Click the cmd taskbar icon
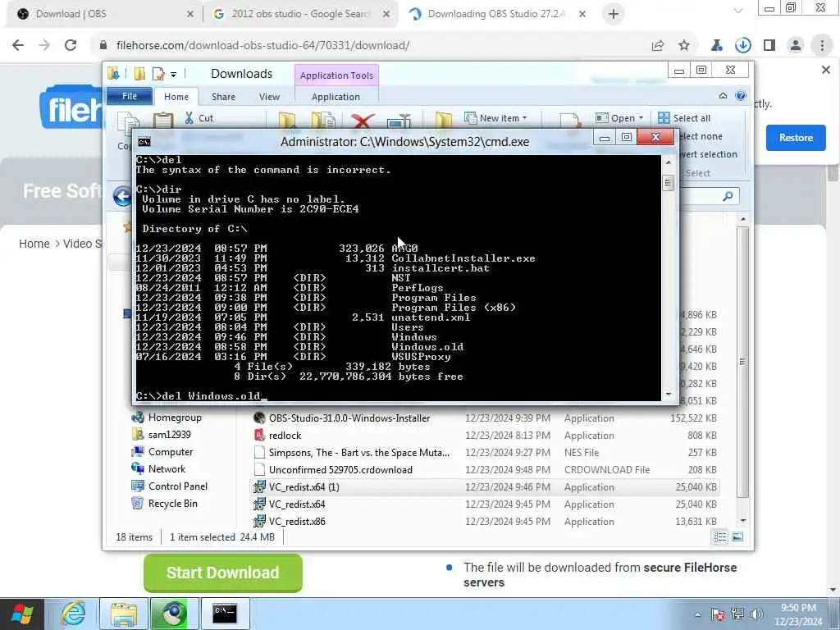Viewport: 840px width, 630px height. click(225, 614)
